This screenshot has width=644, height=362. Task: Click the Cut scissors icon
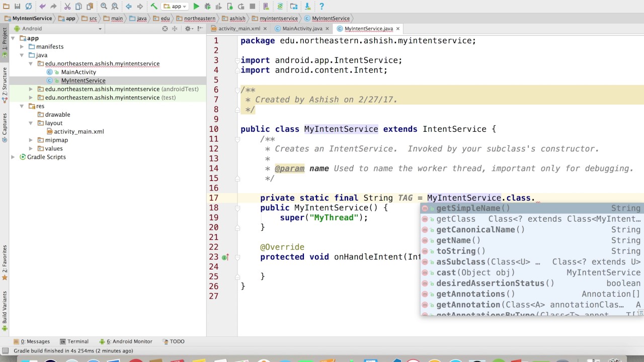(x=67, y=7)
